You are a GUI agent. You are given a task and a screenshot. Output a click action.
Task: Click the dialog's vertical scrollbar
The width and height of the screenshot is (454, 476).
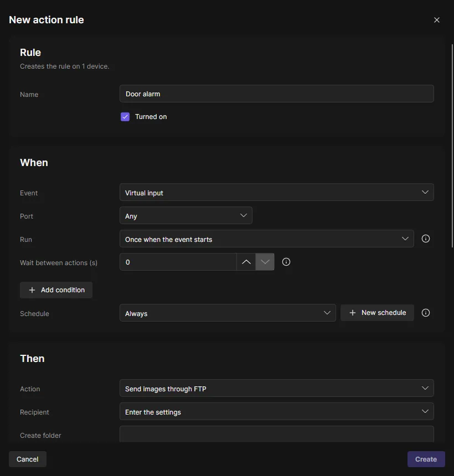pos(452,146)
